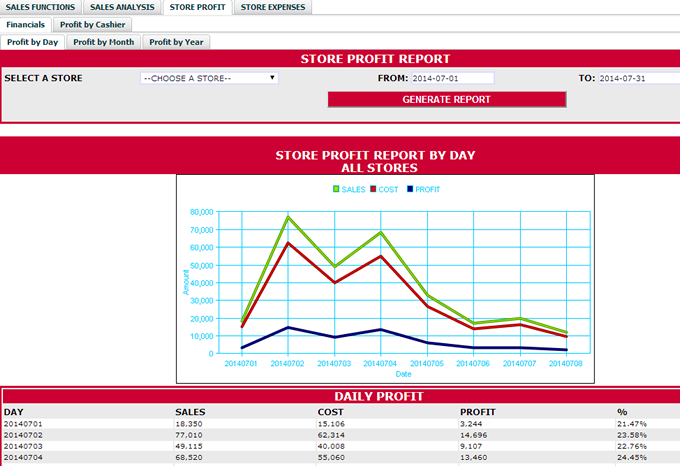Click the Amount axis title
This screenshot has width=680, height=466.
[186, 282]
